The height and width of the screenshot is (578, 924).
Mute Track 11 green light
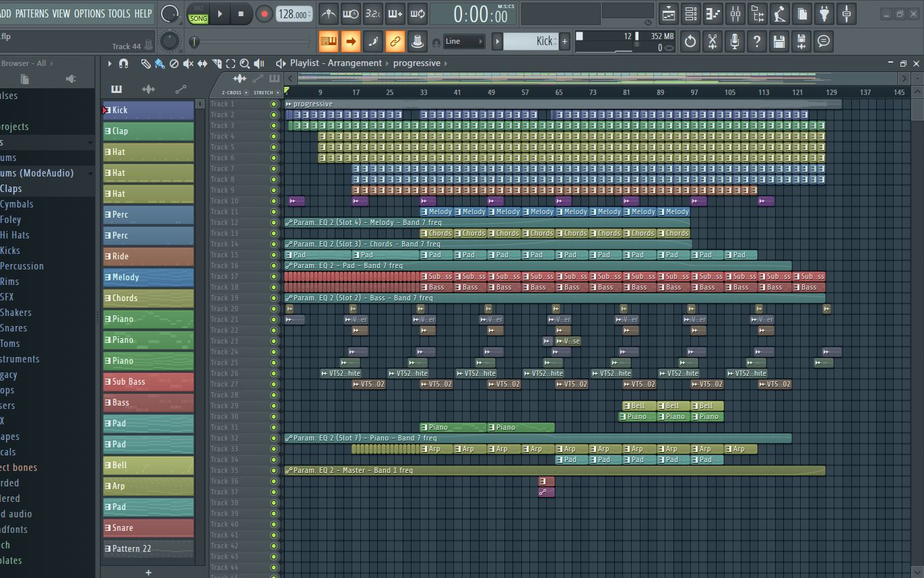pos(273,212)
